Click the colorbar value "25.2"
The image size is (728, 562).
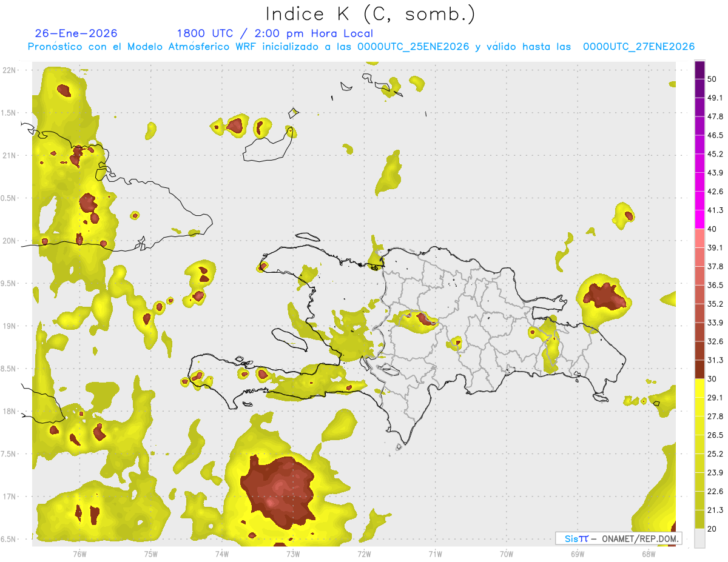point(715,454)
